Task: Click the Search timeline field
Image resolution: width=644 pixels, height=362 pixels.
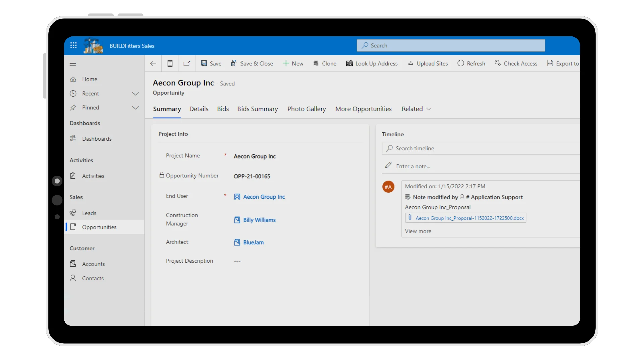Action: coord(481,148)
